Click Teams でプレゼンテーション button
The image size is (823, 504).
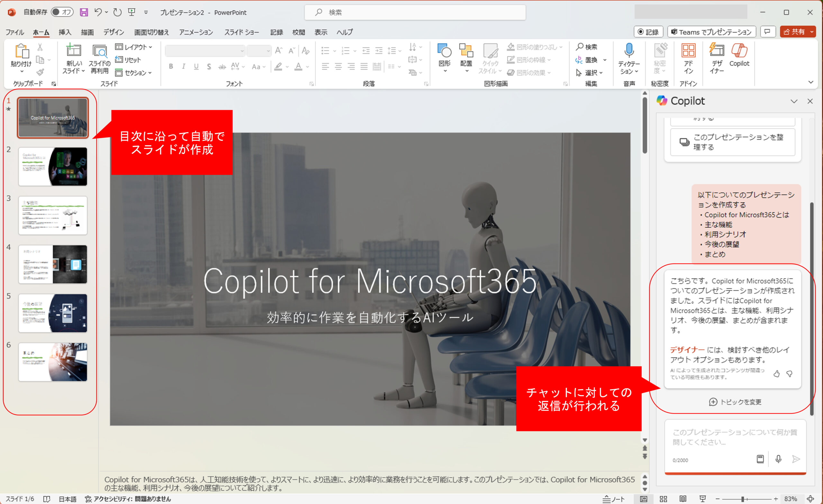click(x=711, y=32)
